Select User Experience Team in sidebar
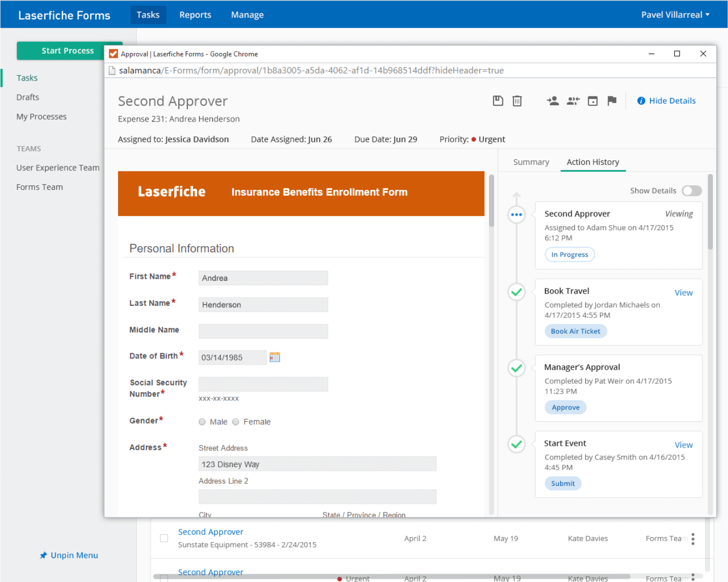 pos(58,167)
